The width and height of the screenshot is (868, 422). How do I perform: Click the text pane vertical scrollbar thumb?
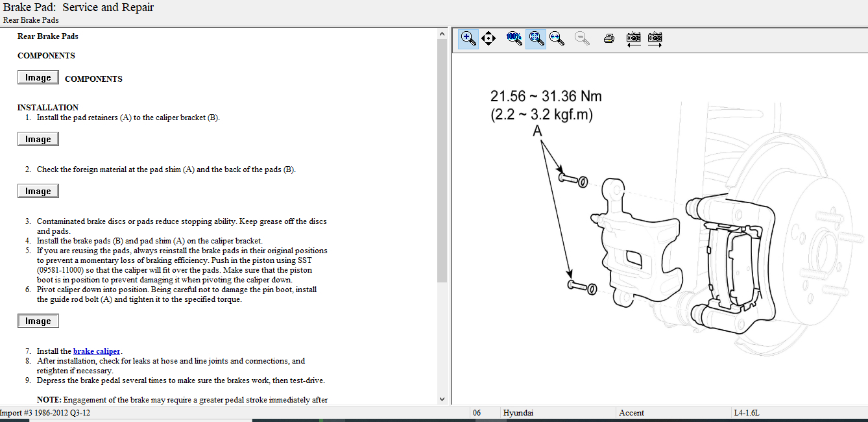[x=442, y=160]
